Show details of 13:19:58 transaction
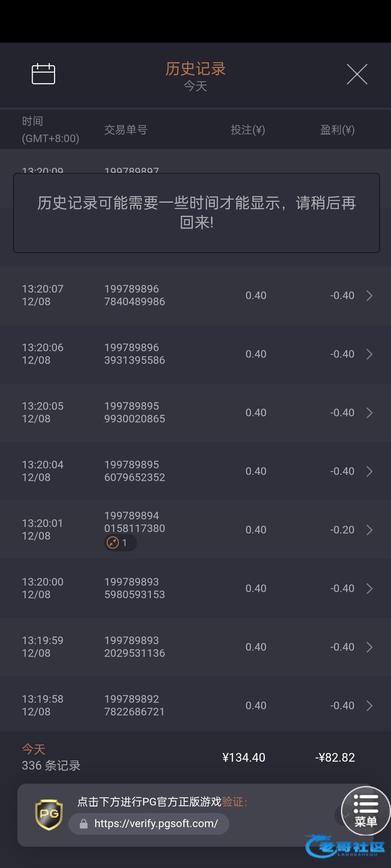The image size is (391, 868). click(369, 706)
